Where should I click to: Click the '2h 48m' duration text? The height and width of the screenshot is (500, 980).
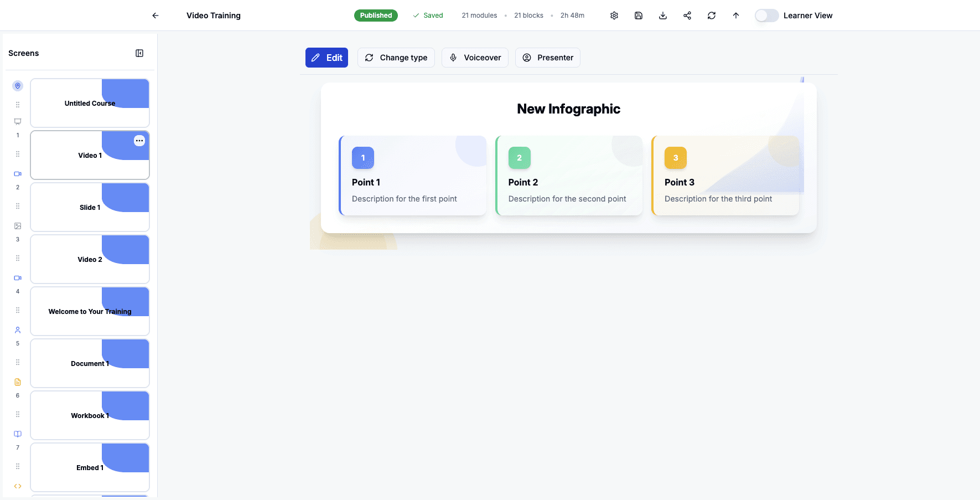pyautogui.click(x=572, y=16)
